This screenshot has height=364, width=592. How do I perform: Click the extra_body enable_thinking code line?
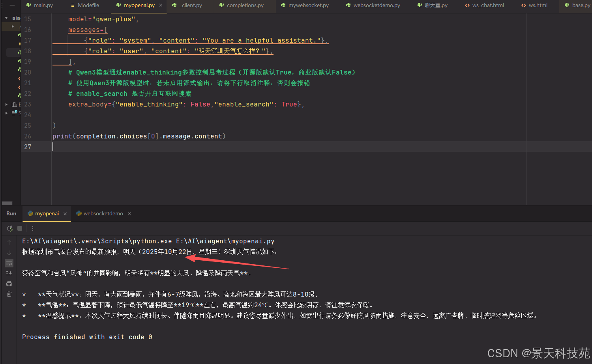pos(186,104)
